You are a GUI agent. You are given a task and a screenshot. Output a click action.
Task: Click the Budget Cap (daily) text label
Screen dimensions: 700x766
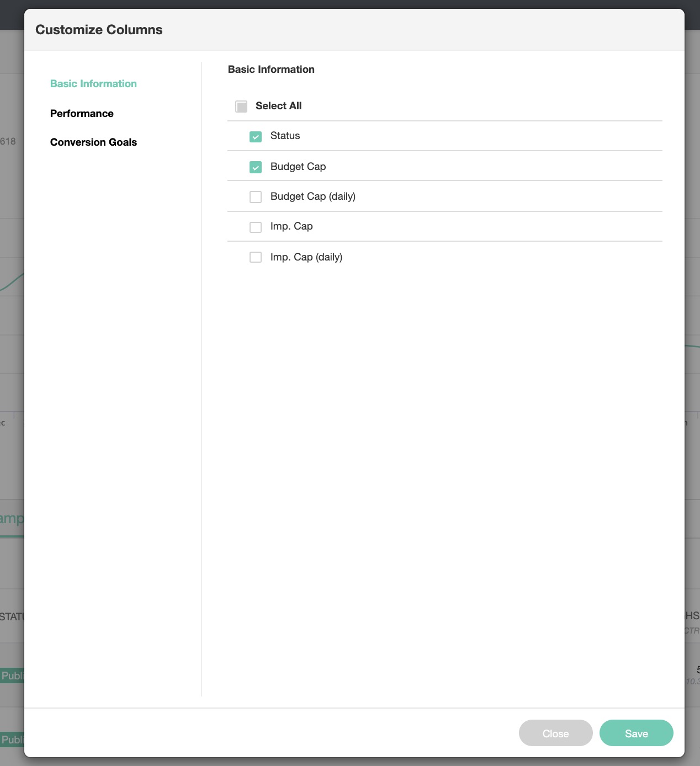[312, 196]
